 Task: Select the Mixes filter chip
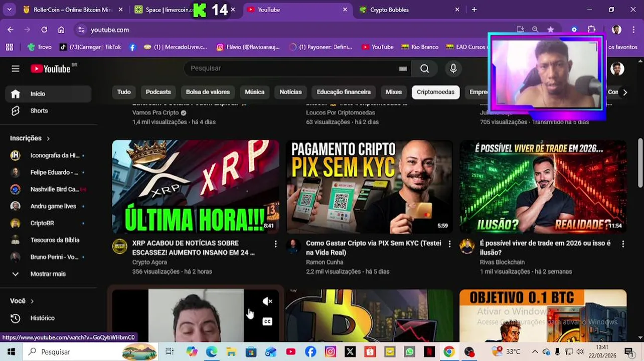point(394,92)
